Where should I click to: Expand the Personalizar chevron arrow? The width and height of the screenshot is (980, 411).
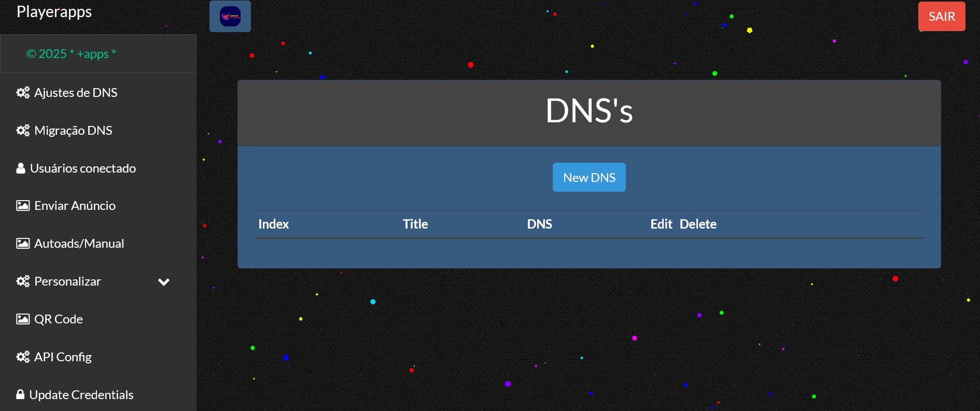click(164, 282)
